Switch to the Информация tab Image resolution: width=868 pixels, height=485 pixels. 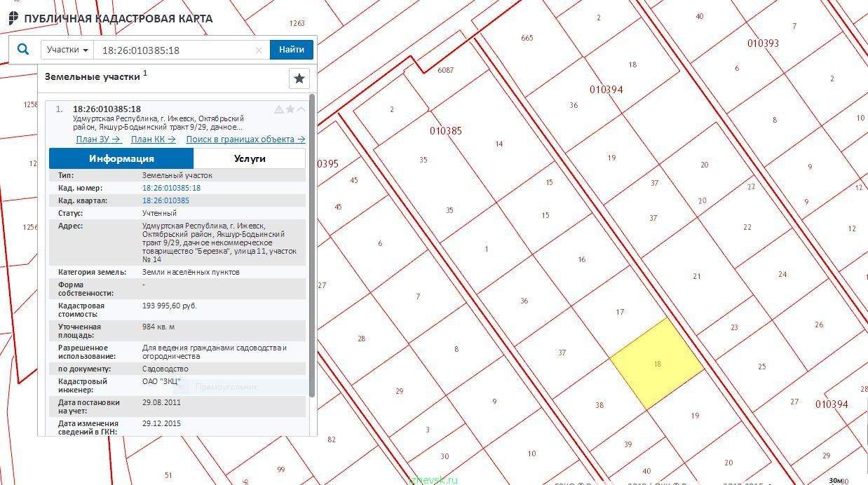tap(121, 158)
